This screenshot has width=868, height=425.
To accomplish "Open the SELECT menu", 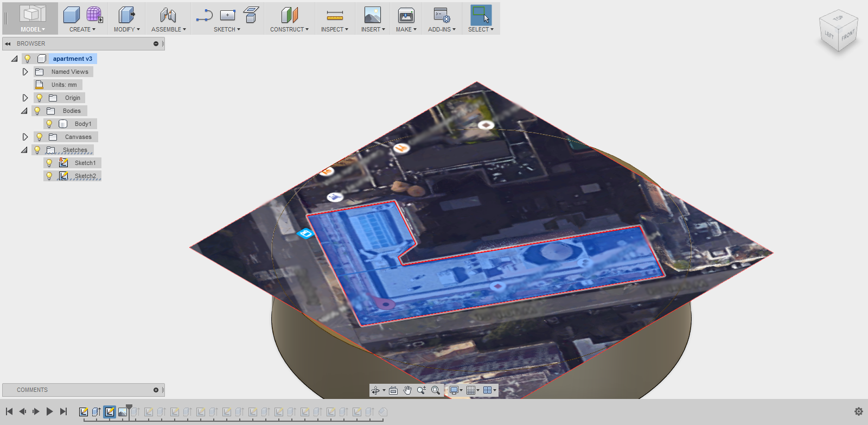I will [x=481, y=29].
